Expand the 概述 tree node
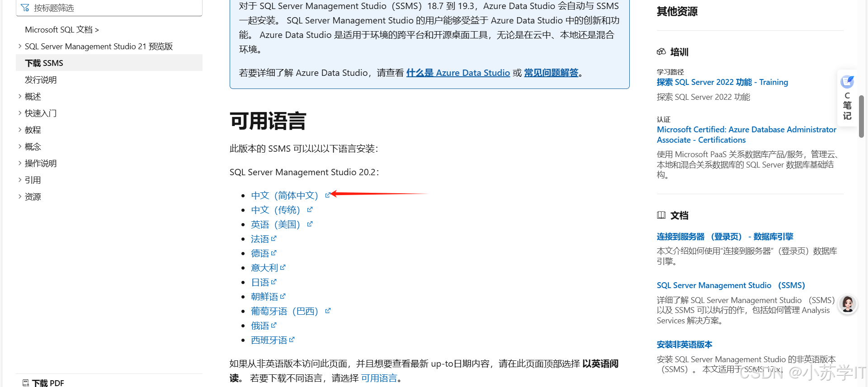The width and height of the screenshot is (868, 387). coord(19,96)
